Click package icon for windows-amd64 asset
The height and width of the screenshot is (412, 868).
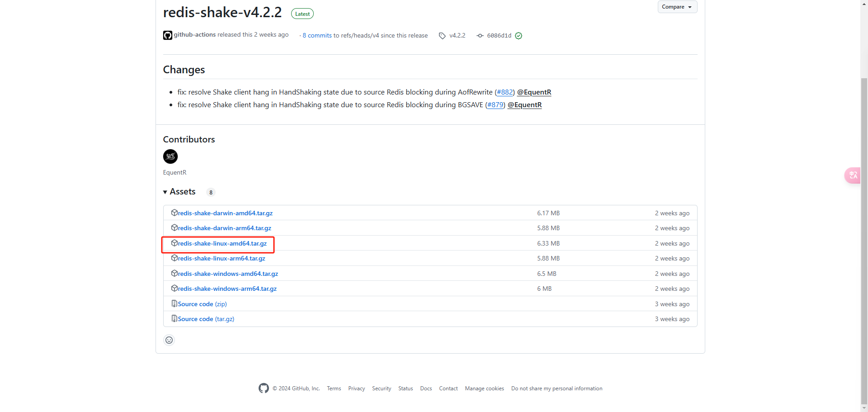[175, 273]
